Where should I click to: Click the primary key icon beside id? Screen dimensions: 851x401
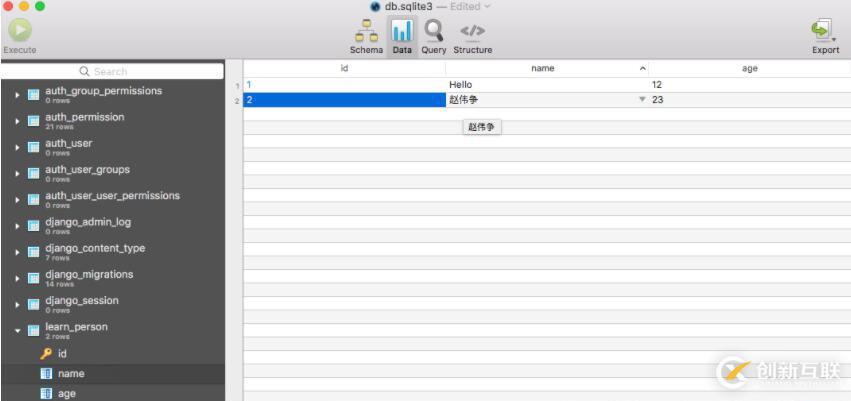[x=46, y=354]
